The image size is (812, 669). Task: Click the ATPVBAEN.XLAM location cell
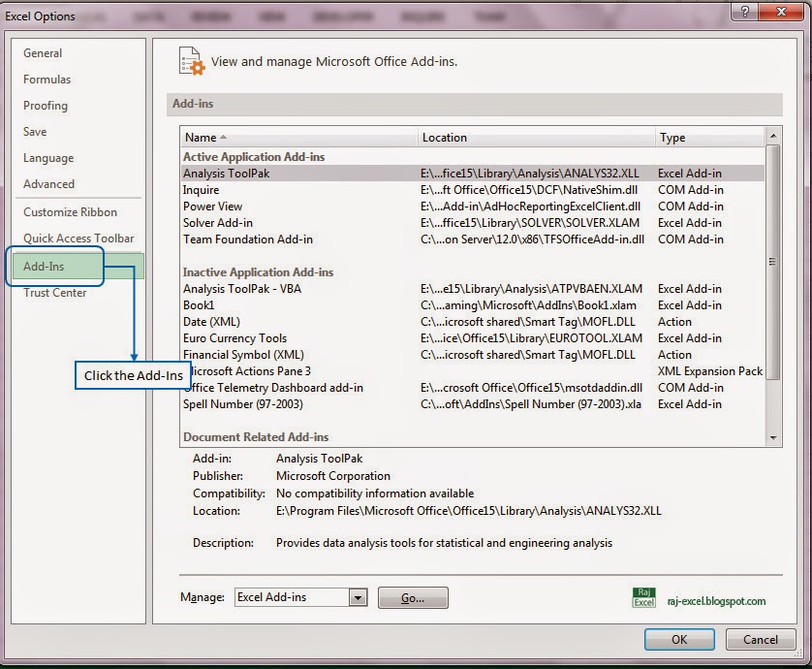531,289
